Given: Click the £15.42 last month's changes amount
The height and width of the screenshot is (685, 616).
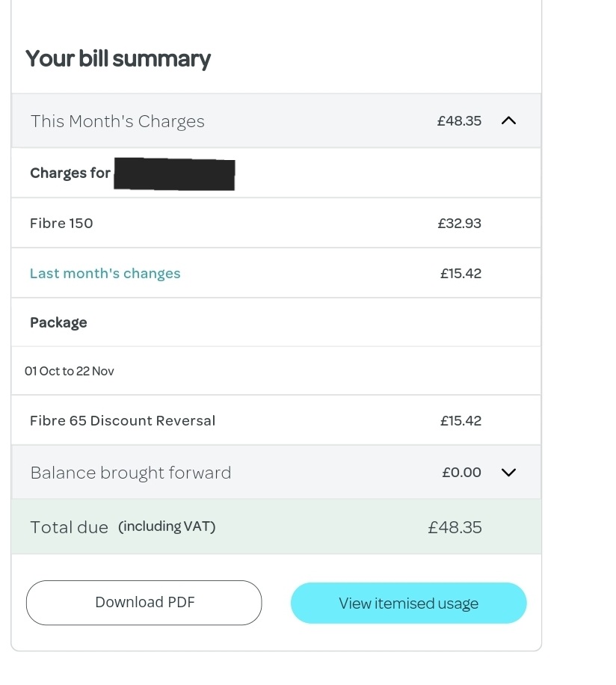Looking at the screenshot, I should (x=461, y=273).
